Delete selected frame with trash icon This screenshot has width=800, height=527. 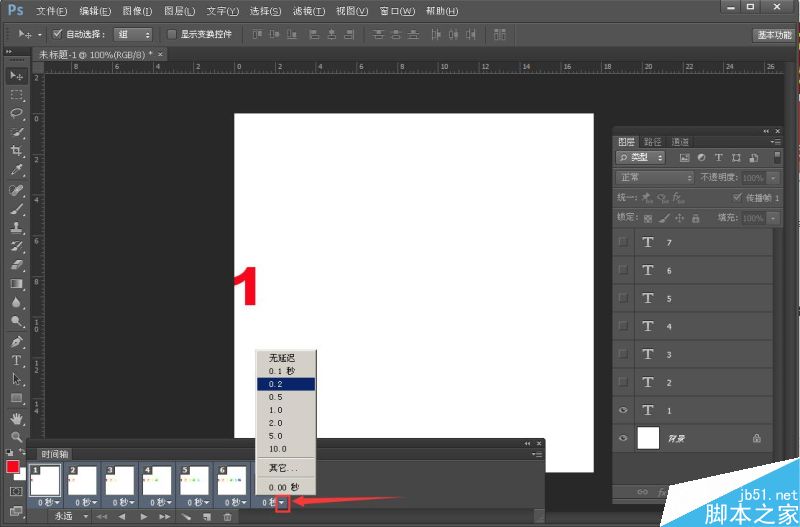click(x=228, y=517)
